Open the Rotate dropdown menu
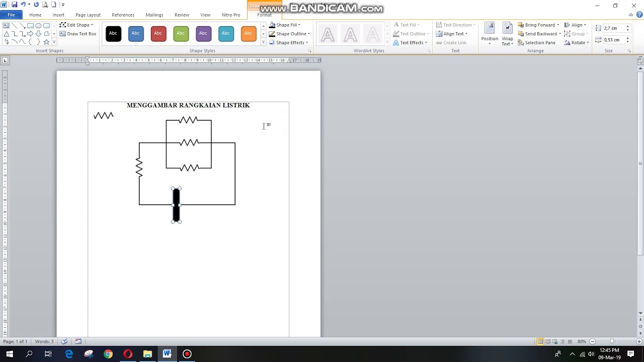Screen dimensions: 644x362 (x=577, y=43)
